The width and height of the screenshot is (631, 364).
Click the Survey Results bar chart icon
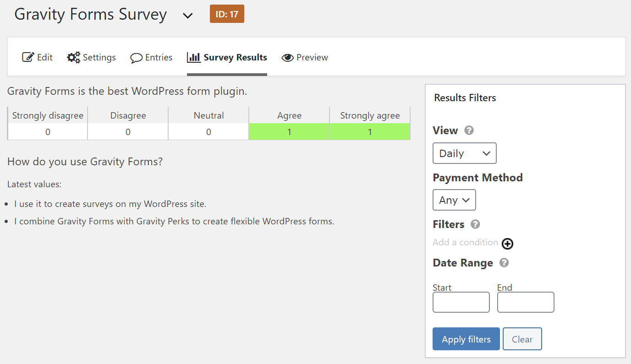tap(194, 57)
